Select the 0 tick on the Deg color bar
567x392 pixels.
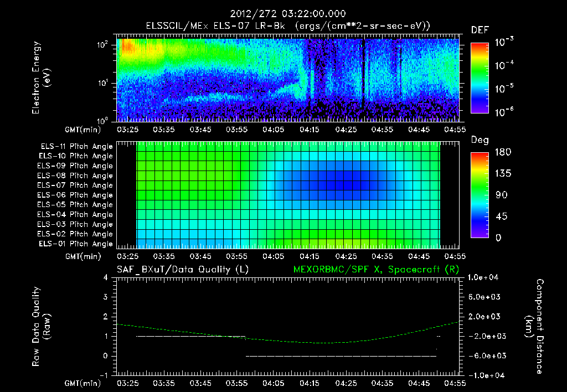point(499,238)
